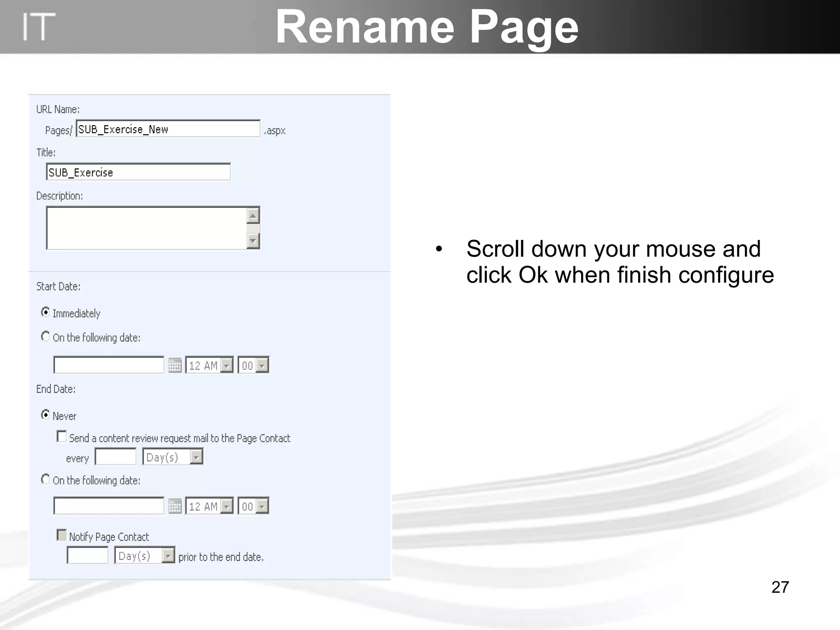Open Start Date hour dropdown showing 12 AM
Screen dimensions: 840x630
210,365
